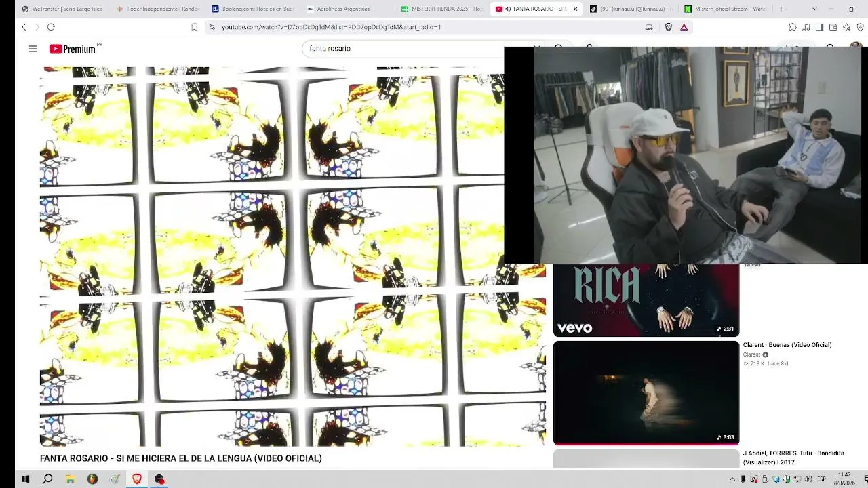Switch the ESP keyboard language indicator
Image resolution: width=868 pixels, height=488 pixels.
822,479
